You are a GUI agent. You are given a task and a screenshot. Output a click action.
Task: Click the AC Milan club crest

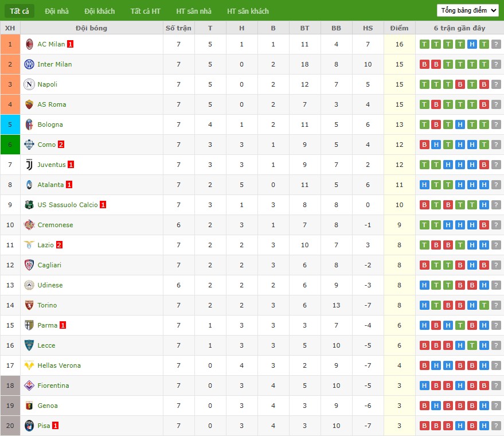(x=29, y=44)
